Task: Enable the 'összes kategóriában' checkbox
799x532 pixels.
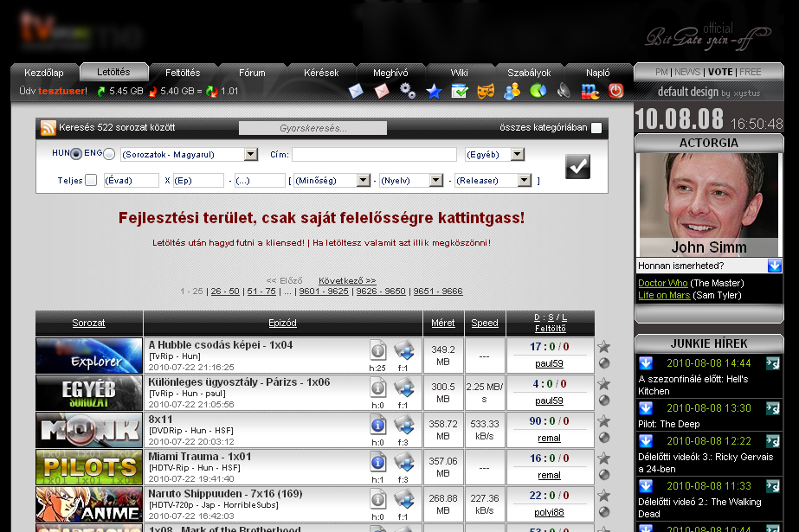Action: click(596, 128)
